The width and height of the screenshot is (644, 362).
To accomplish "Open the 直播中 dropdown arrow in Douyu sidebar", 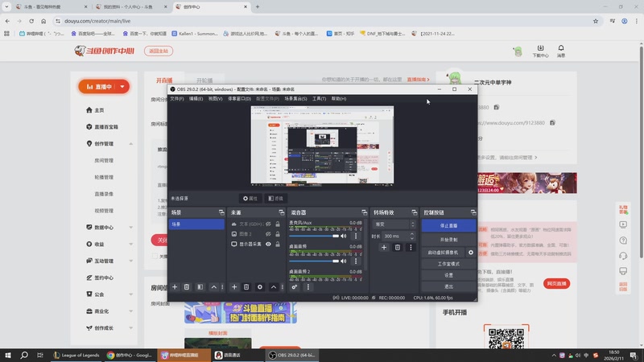I will click(x=122, y=87).
